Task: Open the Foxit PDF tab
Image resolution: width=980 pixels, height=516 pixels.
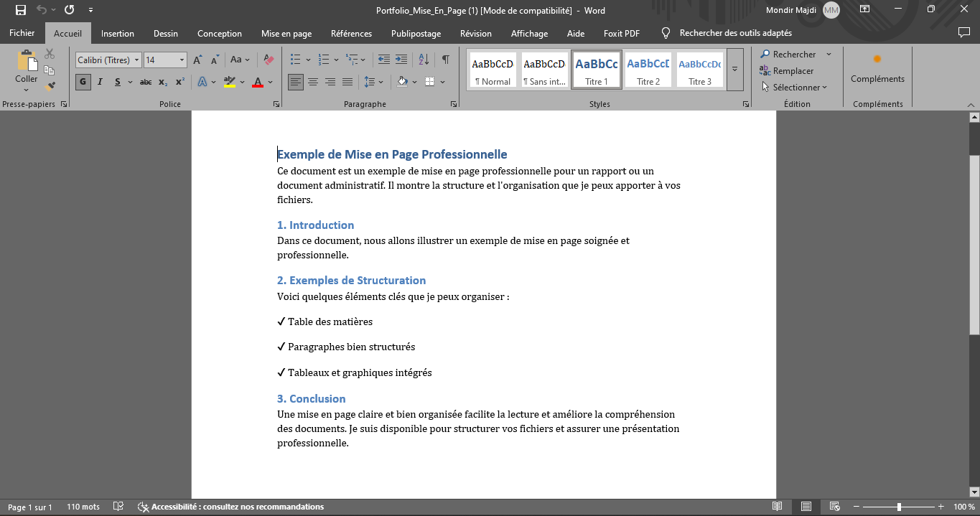Action: [x=622, y=33]
